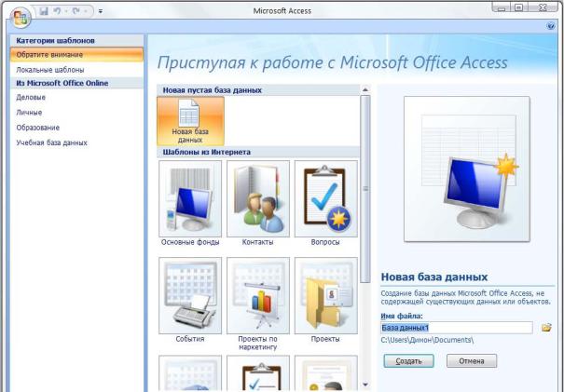Viewport: 564px width, 392px height.
Task: Click the clipboard checklist template in bottom row
Action: (258, 373)
